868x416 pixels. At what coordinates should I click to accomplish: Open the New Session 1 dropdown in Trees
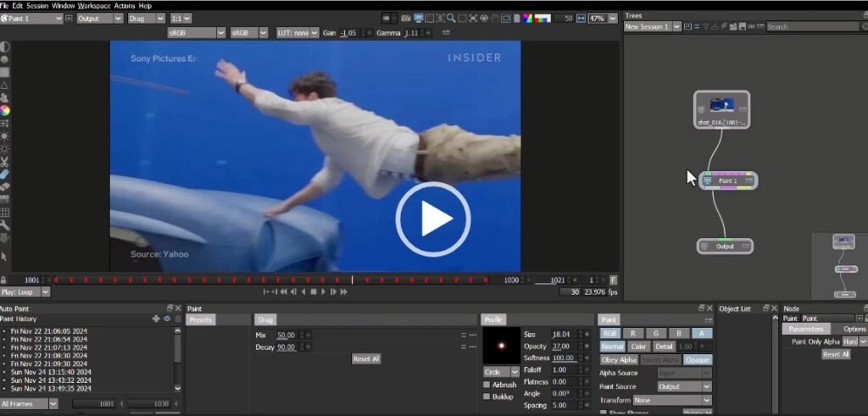[x=652, y=26]
